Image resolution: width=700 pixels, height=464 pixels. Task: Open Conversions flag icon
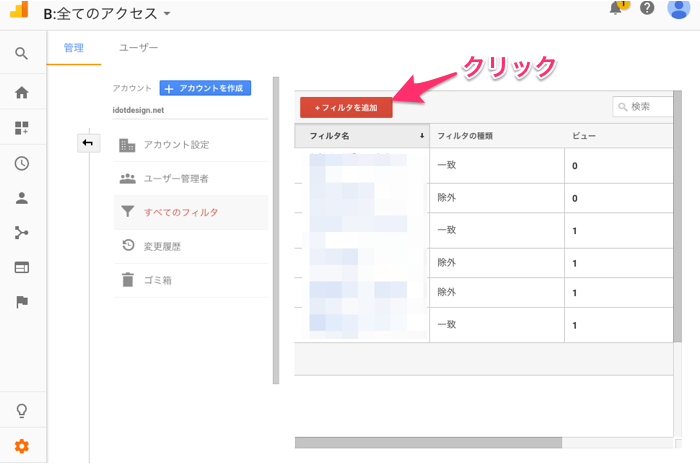pyautogui.click(x=22, y=302)
